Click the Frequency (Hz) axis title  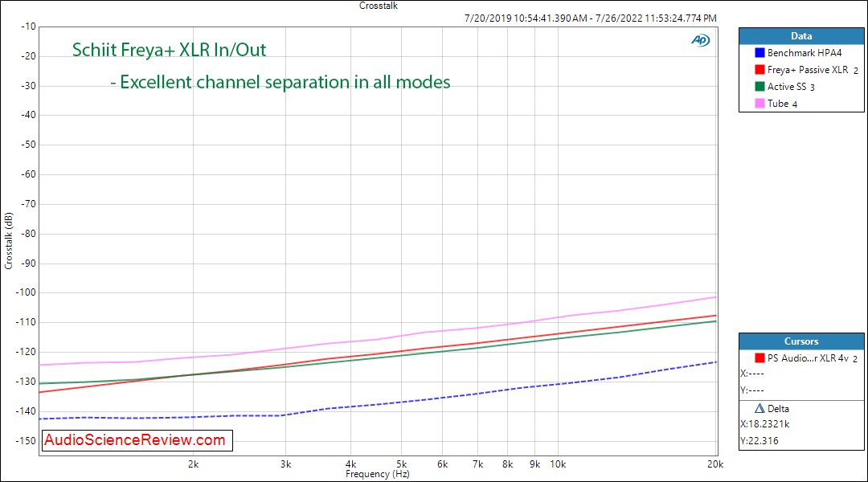coord(378,474)
